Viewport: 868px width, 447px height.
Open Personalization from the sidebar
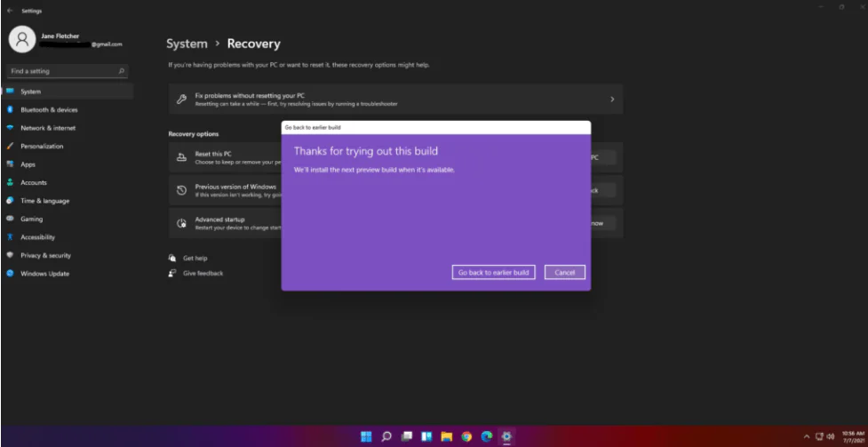click(x=42, y=146)
